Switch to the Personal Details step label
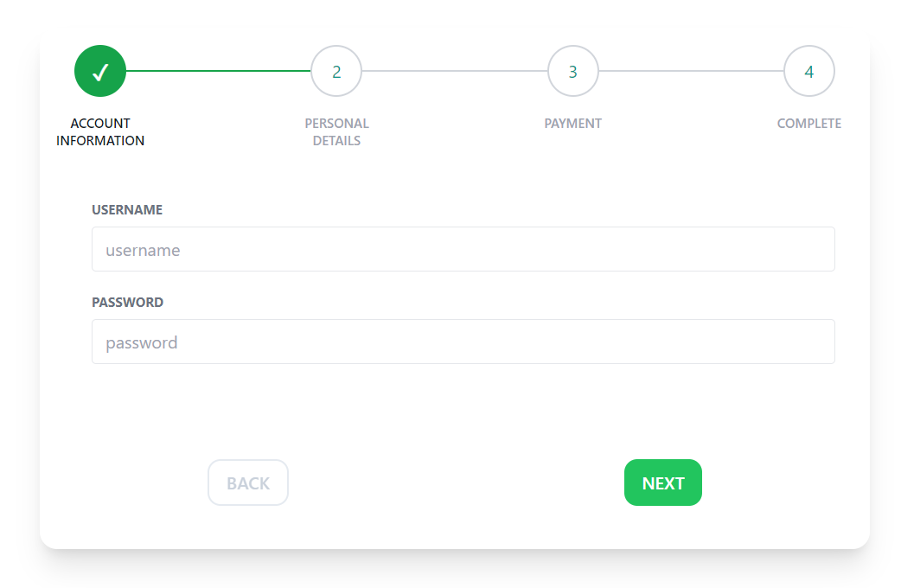 336,131
